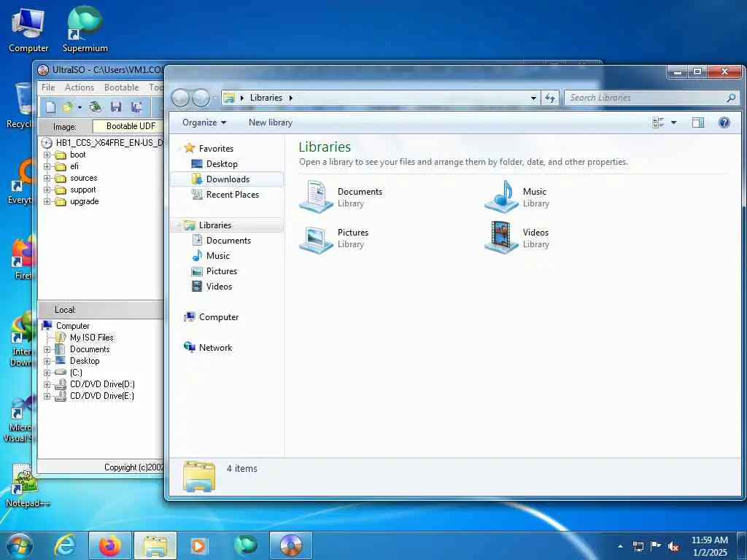This screenshot has height=560, width=747.
Task: Click the Open CD/DVD icon in UltraISO toolbar
Action: click(96, 106)
